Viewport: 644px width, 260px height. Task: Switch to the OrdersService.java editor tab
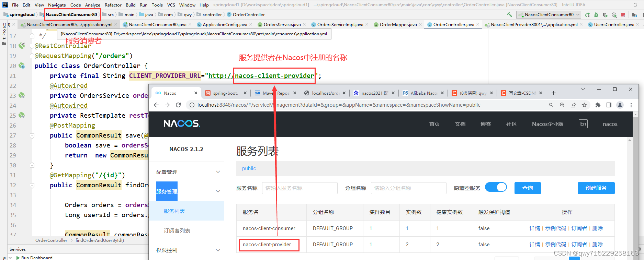[282, 25]
